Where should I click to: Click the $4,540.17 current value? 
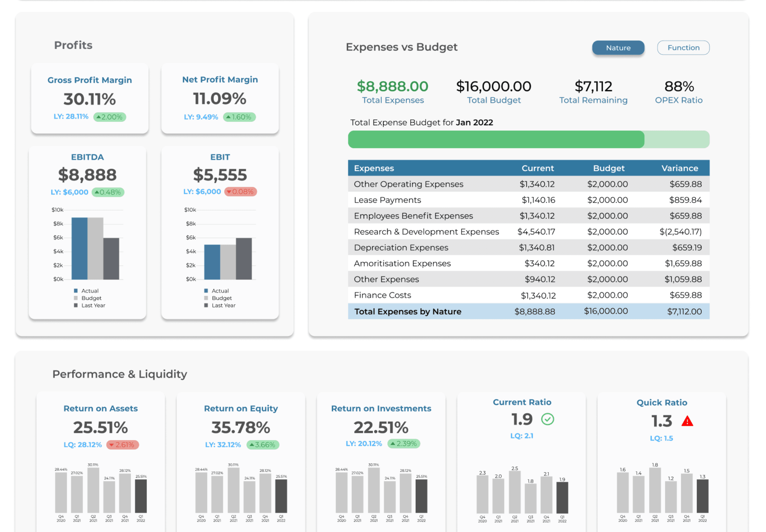(x=536, y=232)
